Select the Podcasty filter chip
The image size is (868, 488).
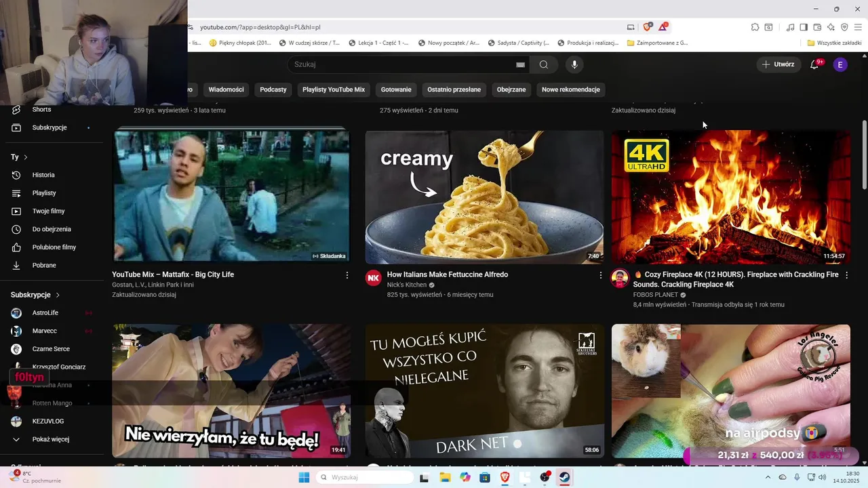(273, 89)
